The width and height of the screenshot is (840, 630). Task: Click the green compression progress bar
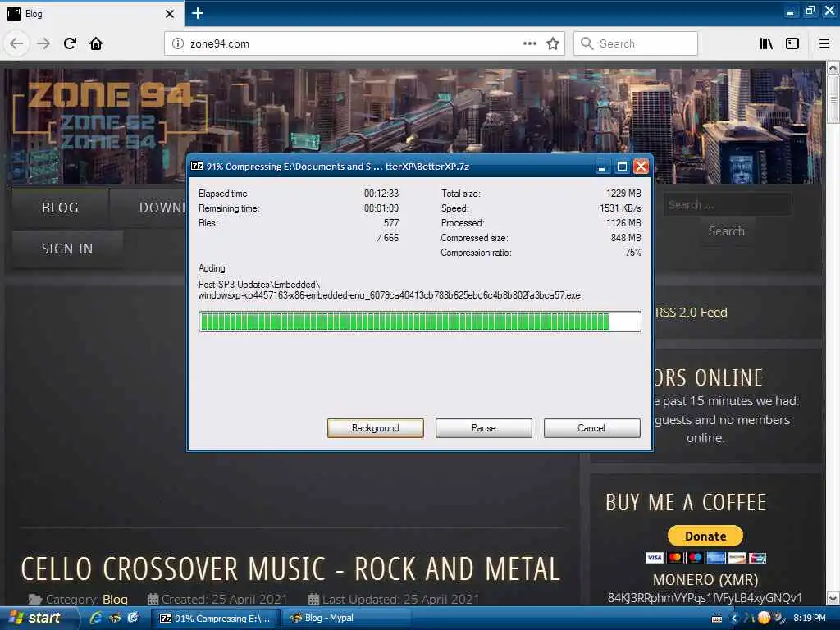click(419, 322)
